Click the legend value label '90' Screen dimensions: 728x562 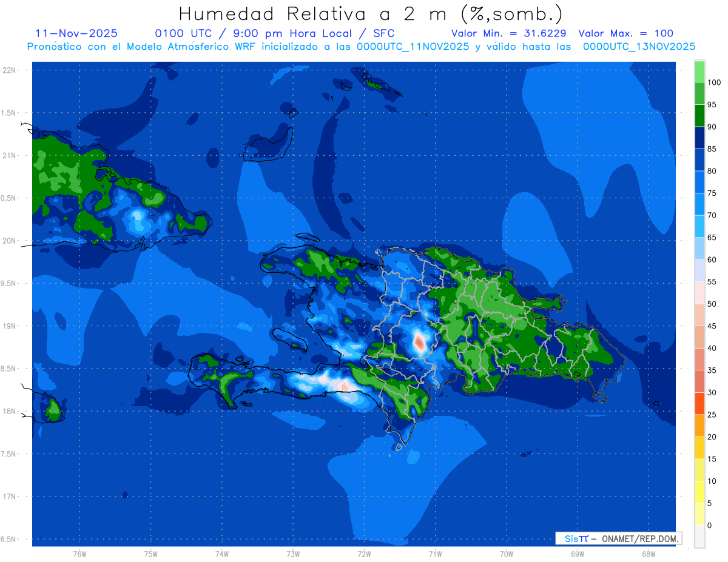[x=712, y=127]
